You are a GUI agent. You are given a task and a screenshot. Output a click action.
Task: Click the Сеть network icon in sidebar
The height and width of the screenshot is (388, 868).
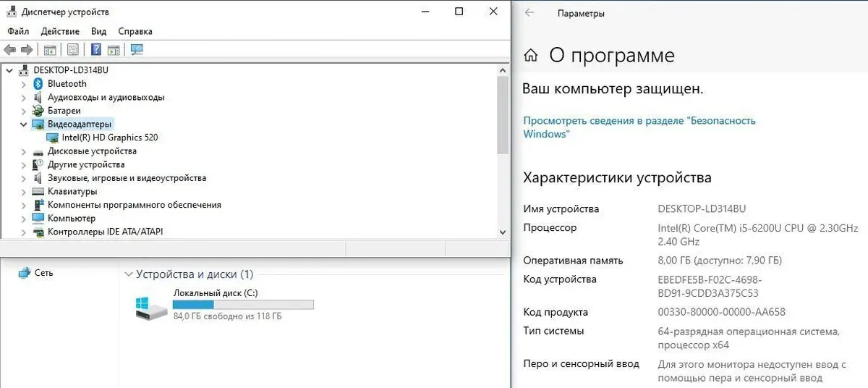click(x=25, y=273)
